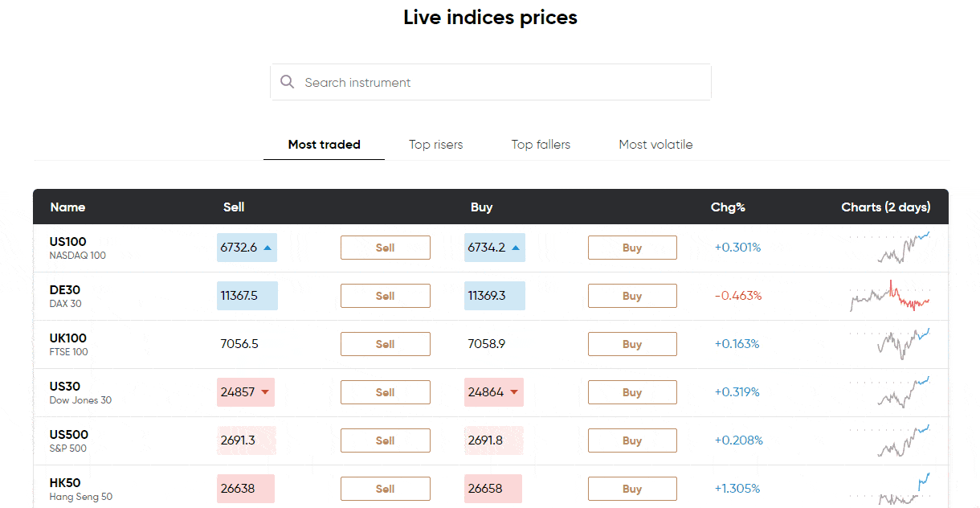Click the UK100 sell price 7056.5
This screenshot has width=980, height=508.
click(x=239, y=344)
